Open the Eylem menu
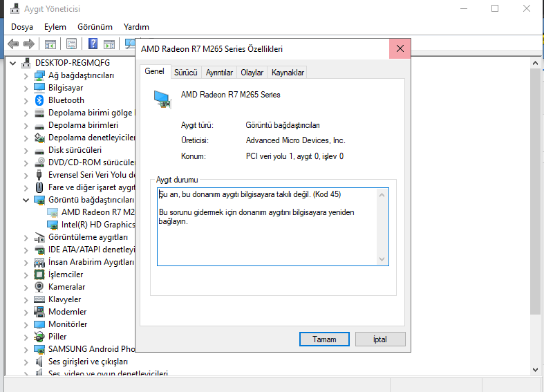Image resolution: width=544 pixels, height=392 pixels. pos(55,27)
